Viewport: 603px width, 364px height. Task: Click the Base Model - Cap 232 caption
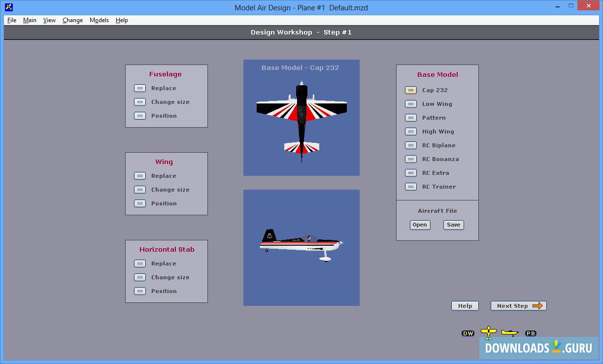coord(300,67)
